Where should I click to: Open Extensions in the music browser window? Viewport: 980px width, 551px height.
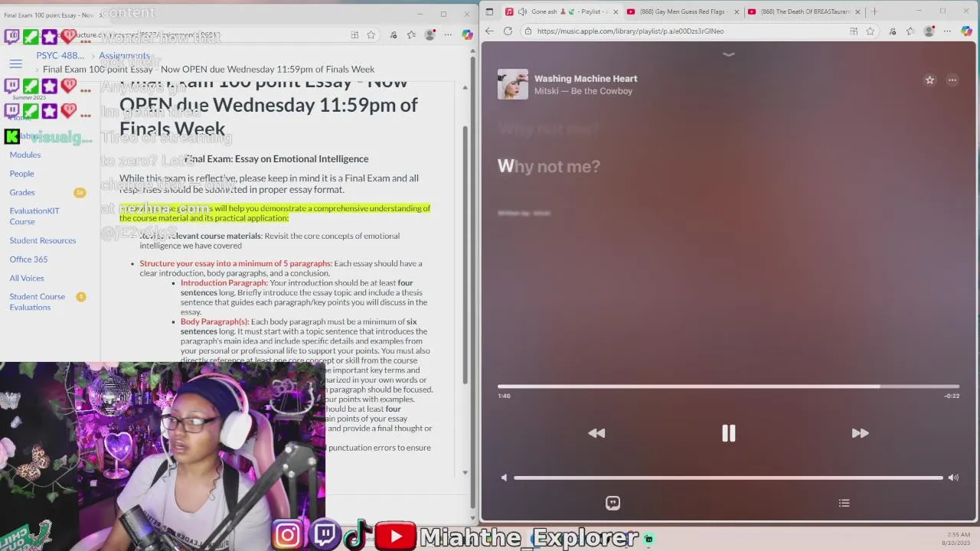pos(892,31)
